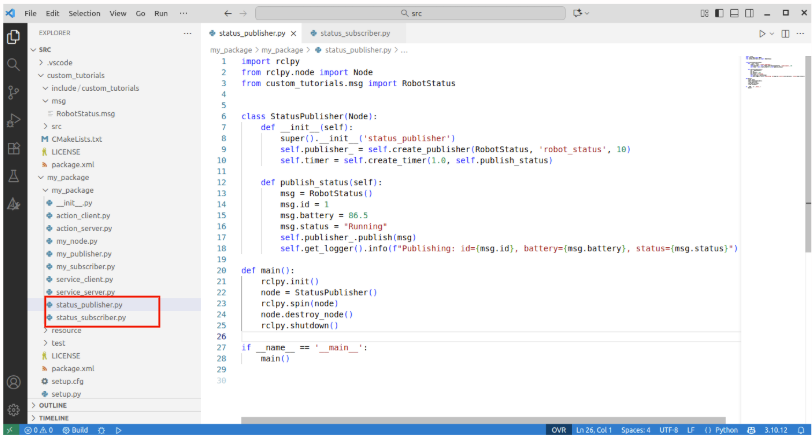The image size is (812, 436).
Task: Toggle the primary side bar visibility
Action: point(720,13)
